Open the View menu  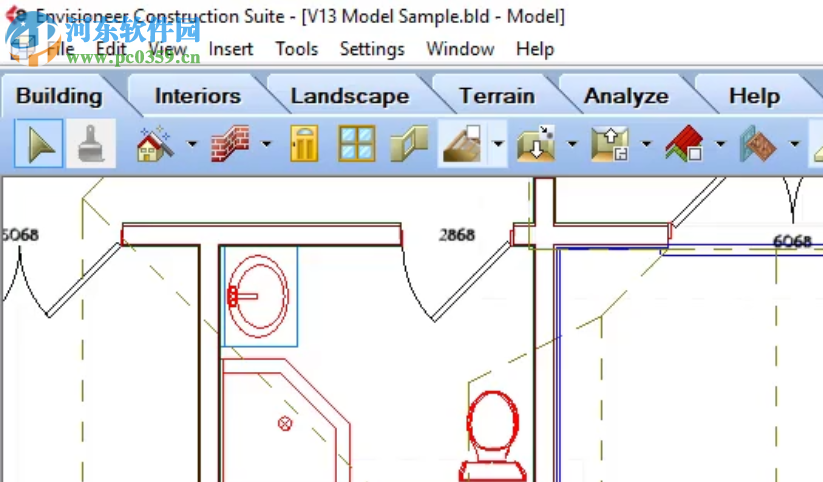168,49
